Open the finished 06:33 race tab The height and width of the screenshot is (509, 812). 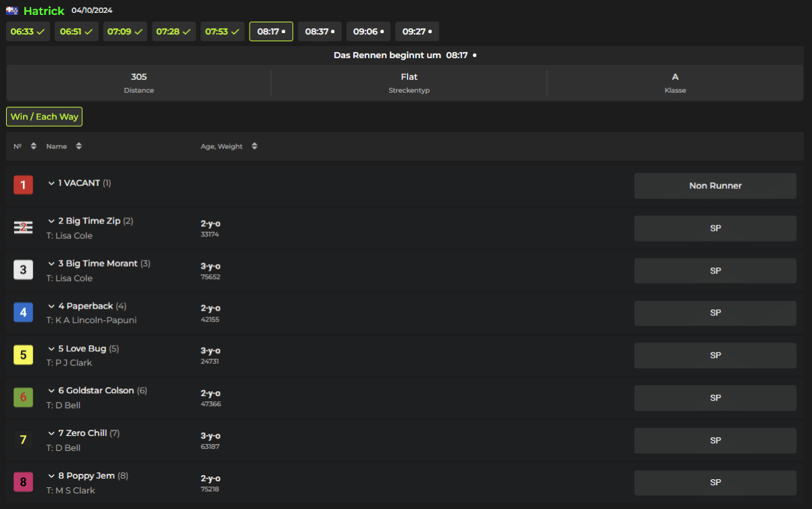28,32
